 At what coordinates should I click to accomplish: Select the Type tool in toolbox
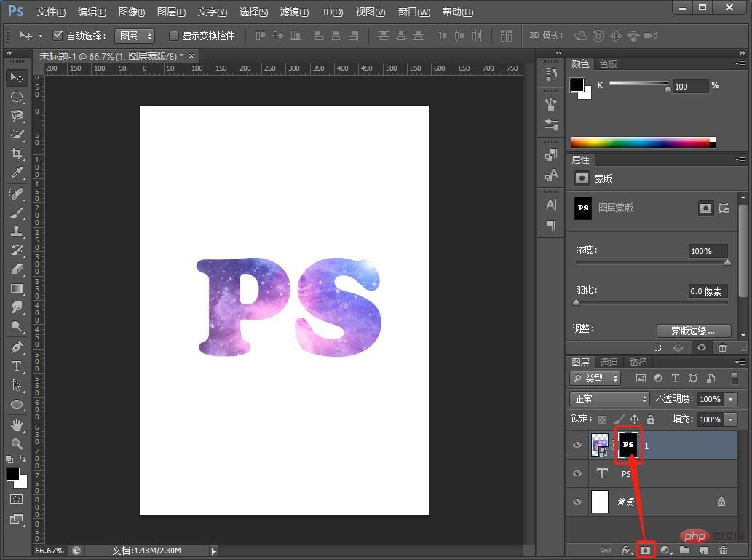click(x=17, y=366)
